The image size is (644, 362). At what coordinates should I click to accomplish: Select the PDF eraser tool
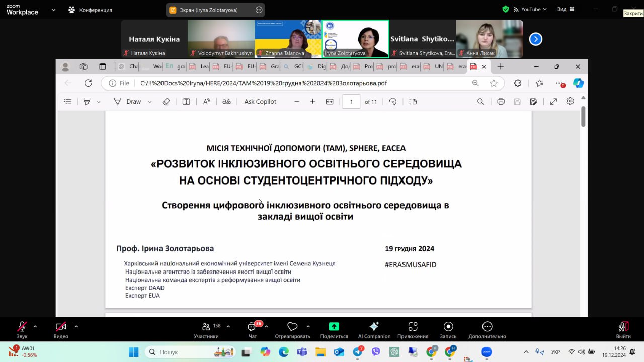pyautogui.click(x=166, y=102)
